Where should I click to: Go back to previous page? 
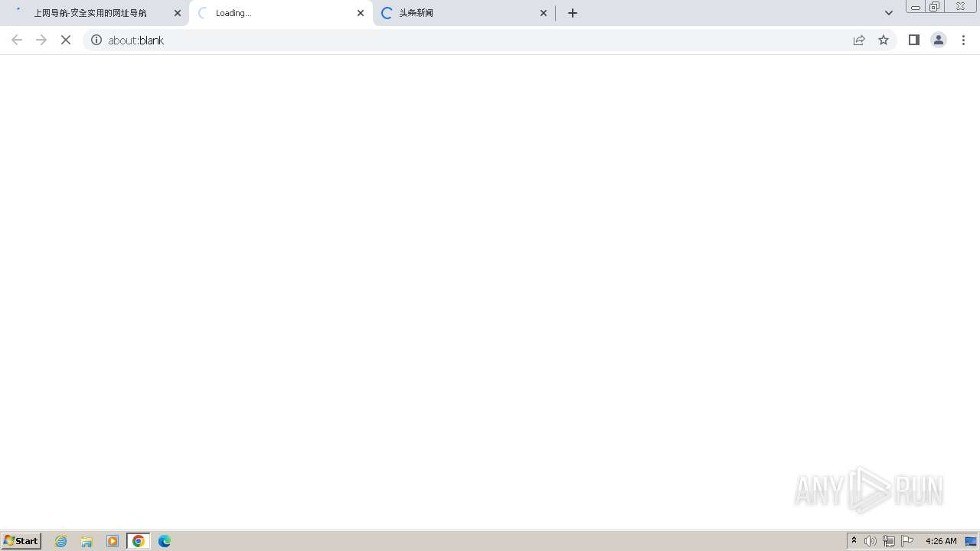pos(17,40)
